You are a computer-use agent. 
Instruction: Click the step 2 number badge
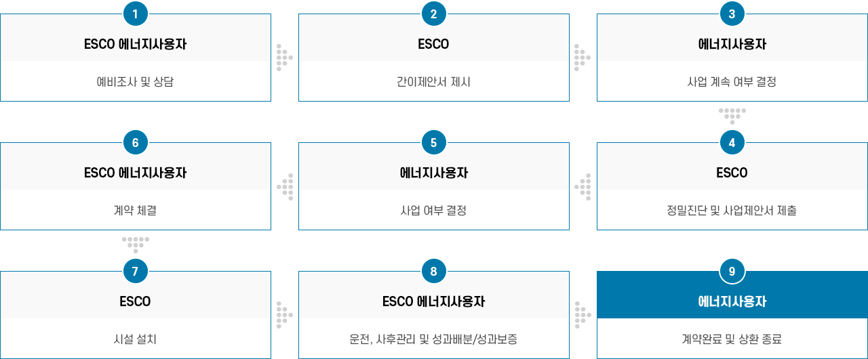(433, 14)
